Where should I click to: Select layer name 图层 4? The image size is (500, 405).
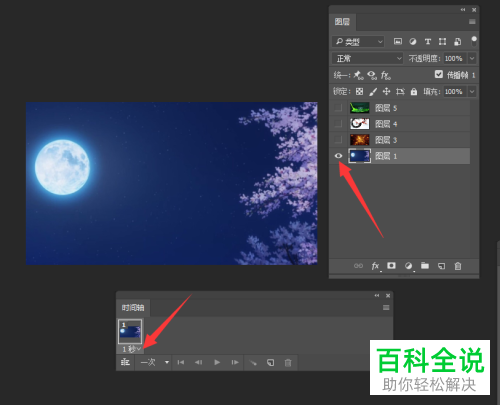point(386,124)
